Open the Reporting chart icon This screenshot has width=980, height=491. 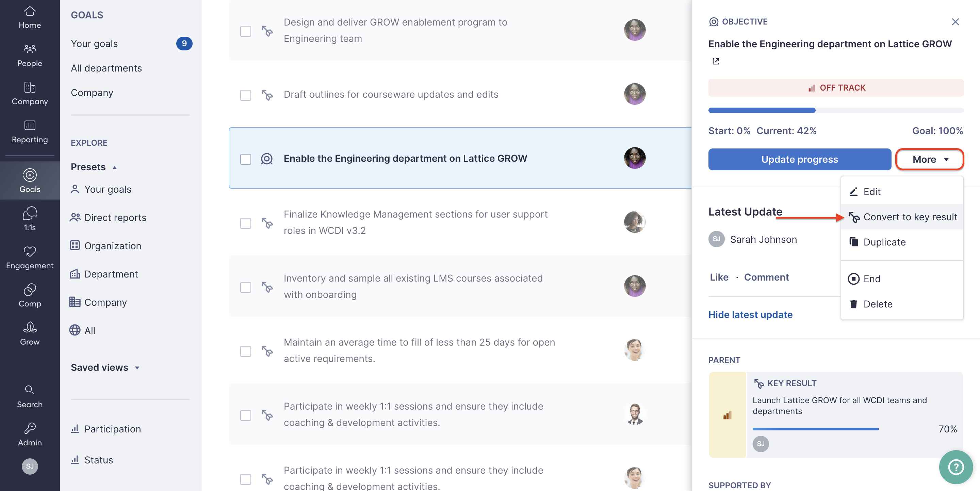tap(30, 125)
